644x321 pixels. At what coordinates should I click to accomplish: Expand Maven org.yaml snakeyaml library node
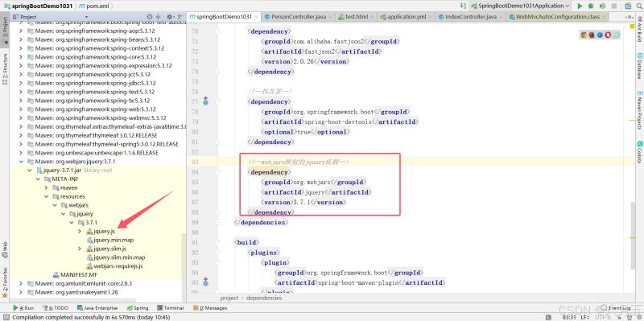pos(21,292)
